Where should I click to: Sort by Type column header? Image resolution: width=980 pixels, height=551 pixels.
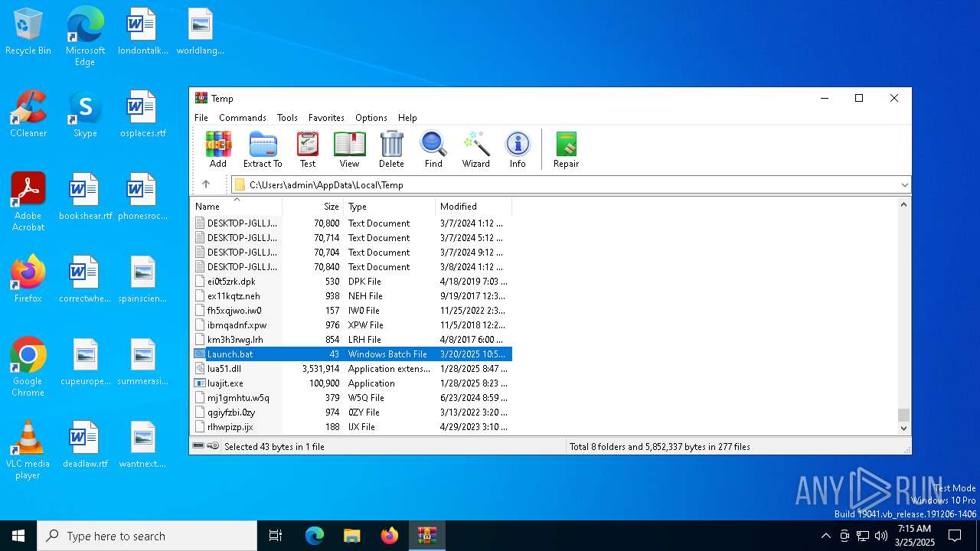click(390, 207)
